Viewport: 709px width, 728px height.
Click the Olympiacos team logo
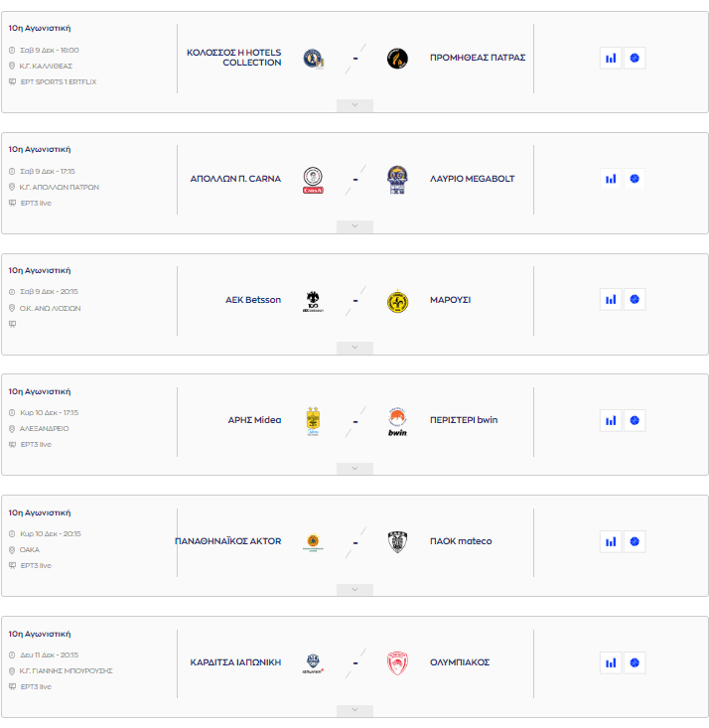(x=397, y=662)
